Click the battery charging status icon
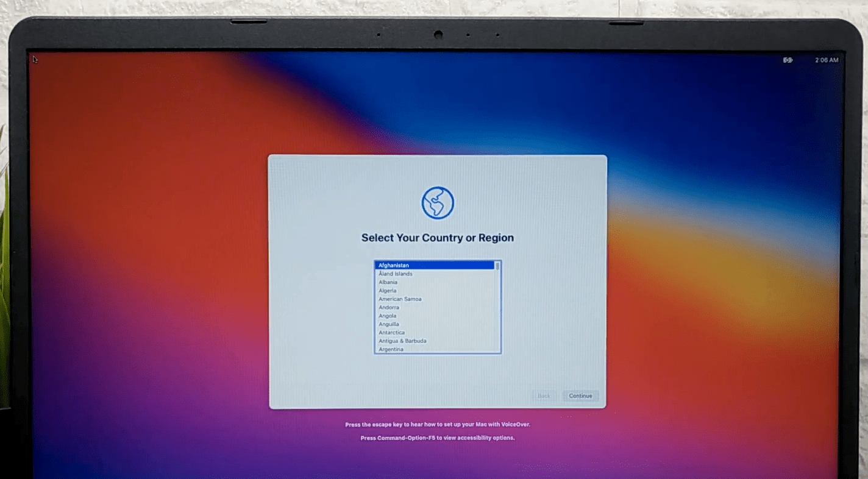Image resolution: width=868 pixels, height=479 pixels. click(788, 60)
